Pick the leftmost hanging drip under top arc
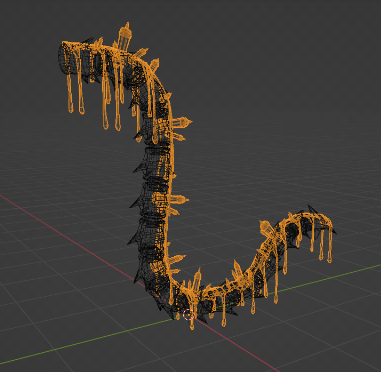The width and height of the screenshot is (381, 372). (70, 93)
